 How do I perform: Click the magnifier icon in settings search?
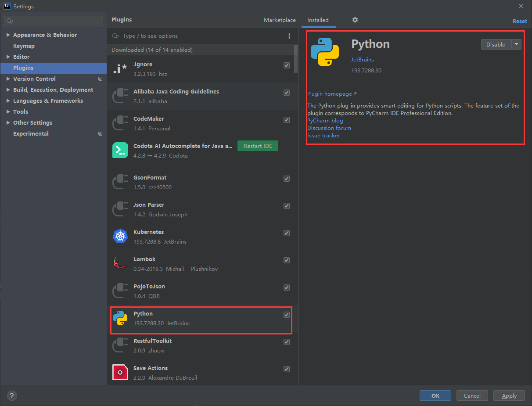click(x=10, y=21)
